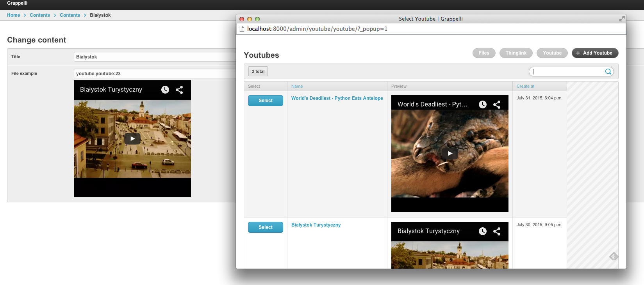Click the Grappelli header title
Viewport: 644px width, 285px height.
tap(17, 3)
